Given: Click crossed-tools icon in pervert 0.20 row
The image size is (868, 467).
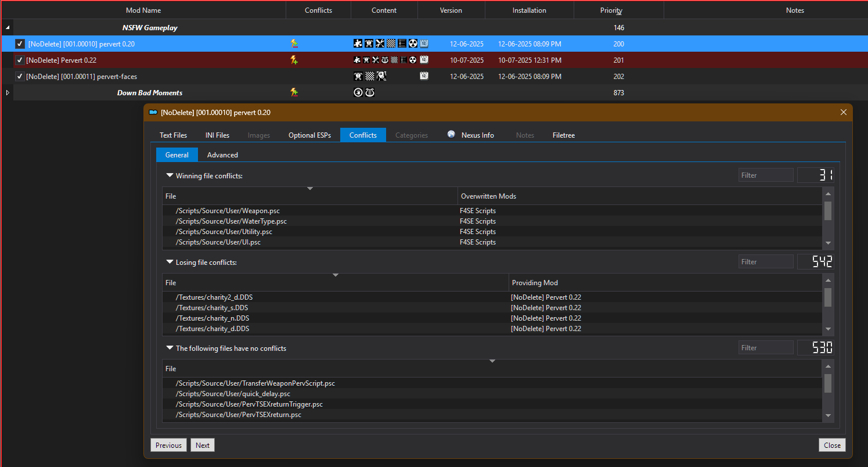Looking at the screenshot, I should coord(380,43).
